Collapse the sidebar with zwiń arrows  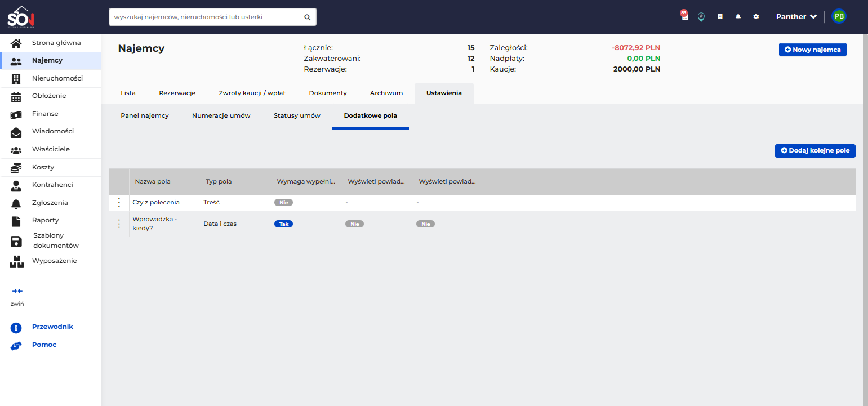pyautogui.click(x=17, y=291)
